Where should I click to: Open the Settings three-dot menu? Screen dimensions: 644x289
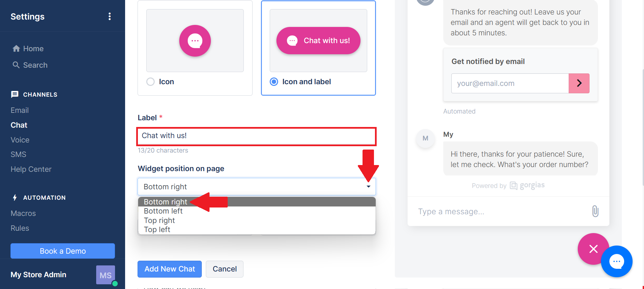110,17
